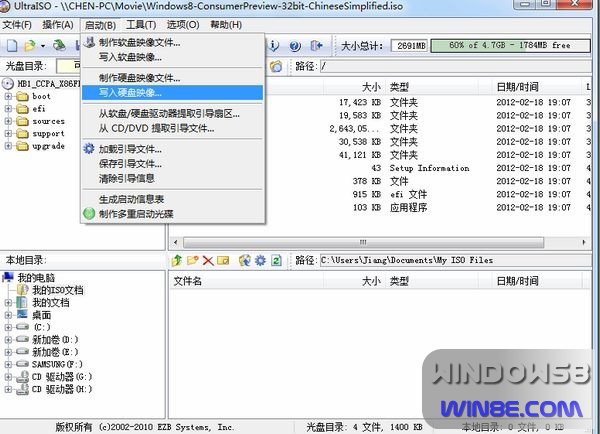Expand the sources folder node
This screenshot has height=434, width=600.
(x=8, y=121)
